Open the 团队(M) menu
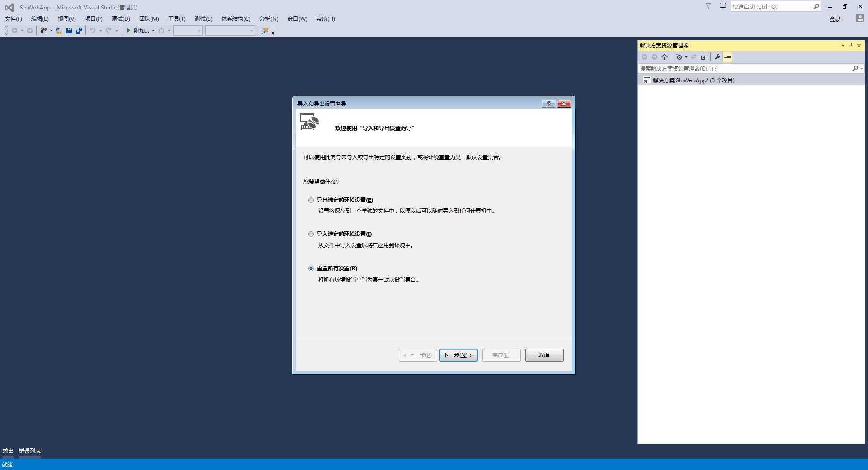The image size is (868, 470). click(x=149, y=19)
